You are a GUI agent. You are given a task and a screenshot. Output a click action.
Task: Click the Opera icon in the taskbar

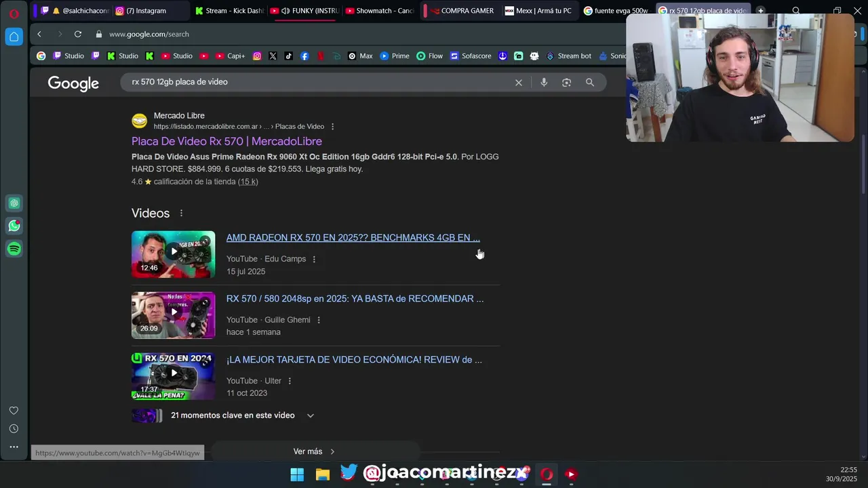pyautogui.click(x=547, y=474)
